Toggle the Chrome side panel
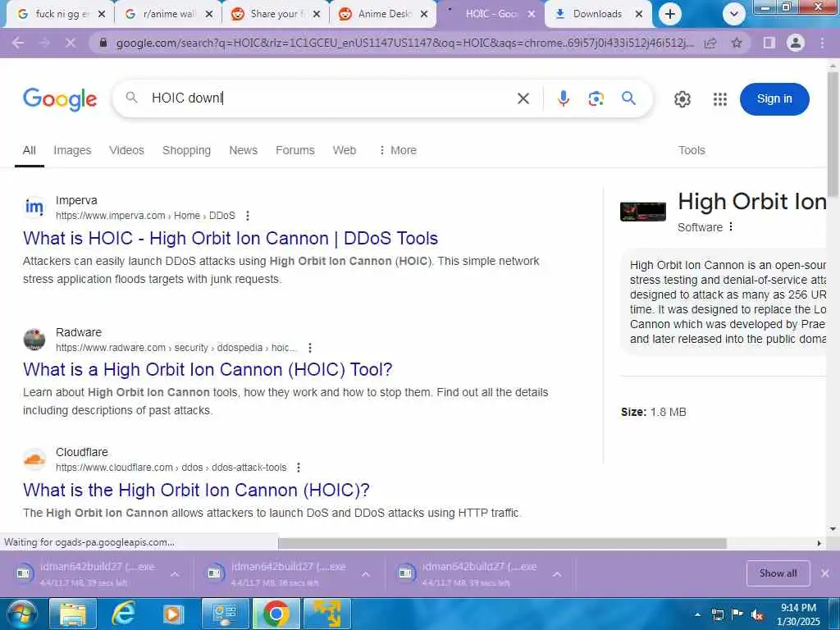Screen dimensions: 840x630 coord(769,43)
